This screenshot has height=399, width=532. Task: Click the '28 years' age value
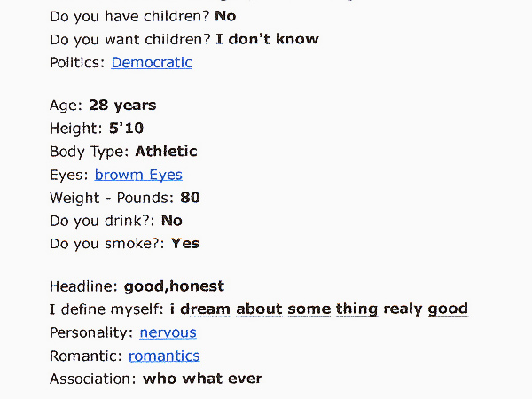pyautogui.click(x=122, y=106)
